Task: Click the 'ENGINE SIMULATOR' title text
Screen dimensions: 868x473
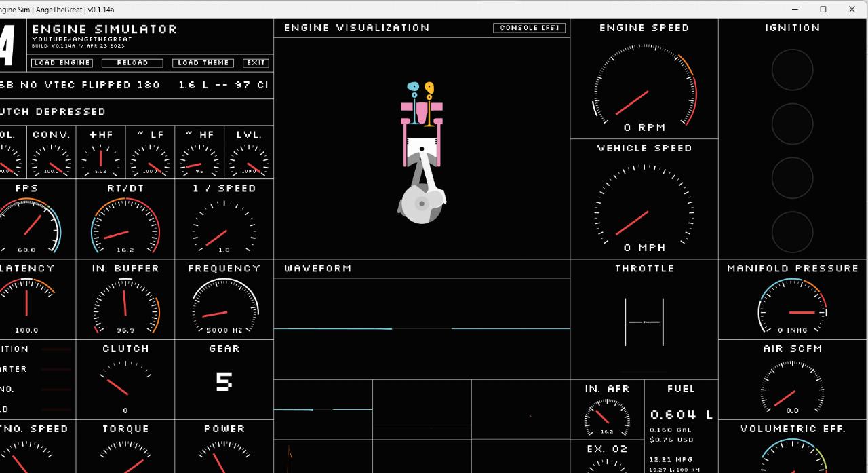Action: (x=104, y=29)
